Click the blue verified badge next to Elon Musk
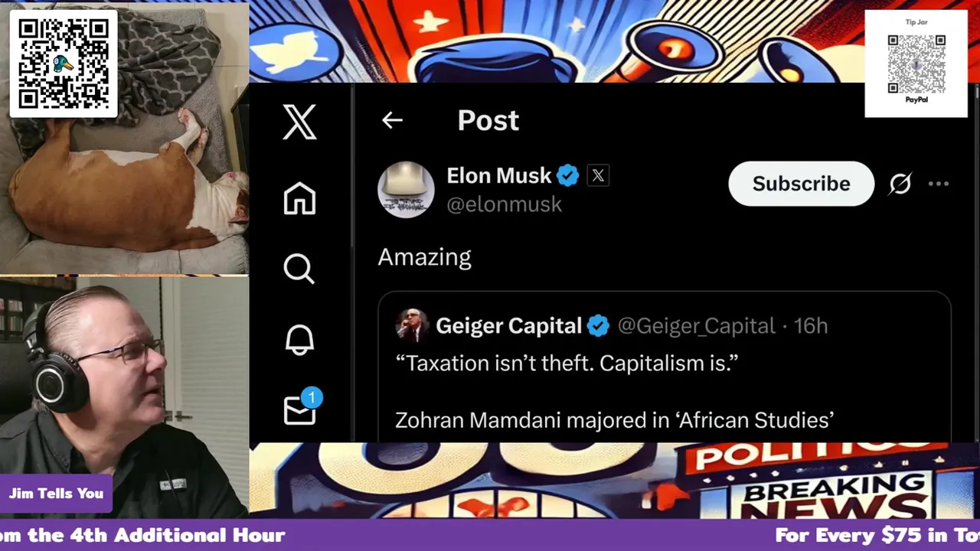This screenshot has height=551, width=980. click(567, 176)
